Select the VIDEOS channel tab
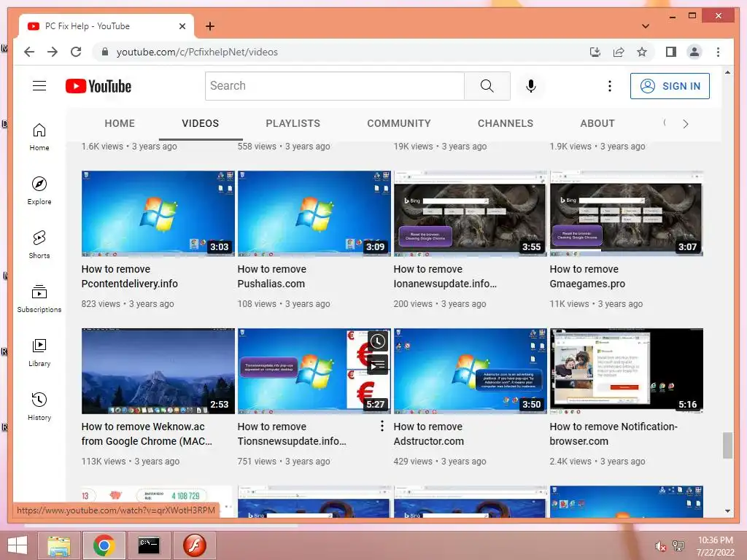 point(200,123)
